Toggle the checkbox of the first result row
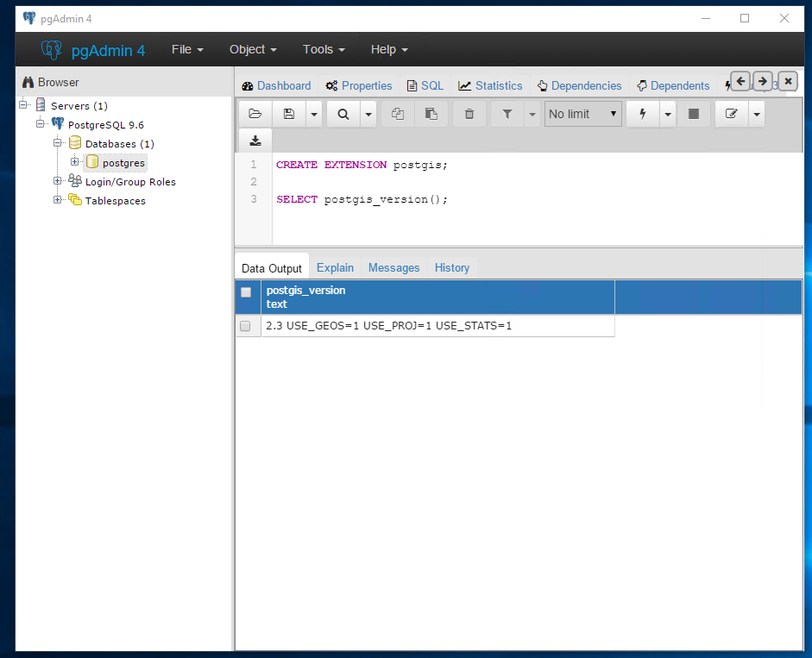Image resolution: width=812 pixels, height=658 pixels. coord(245,326)
